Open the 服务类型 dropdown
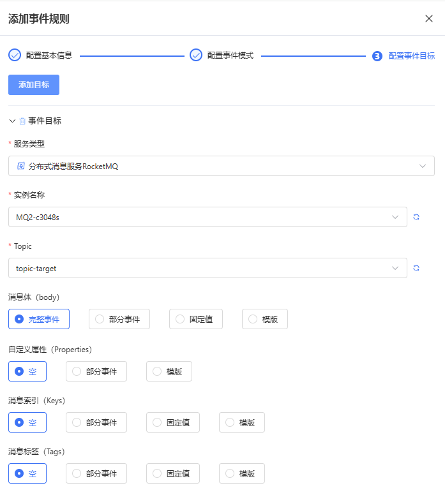Image resolution: width=445 pixels, height=504 pixels. (x=222, y=166)
